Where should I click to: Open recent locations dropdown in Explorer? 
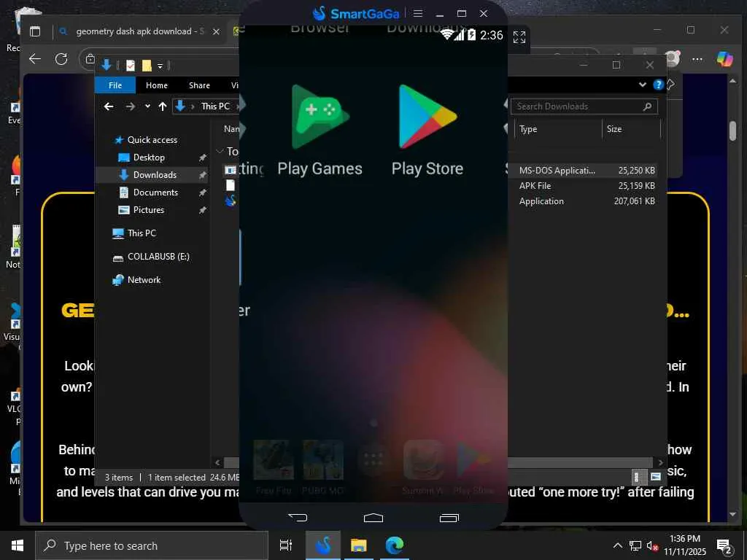[147, 106]
